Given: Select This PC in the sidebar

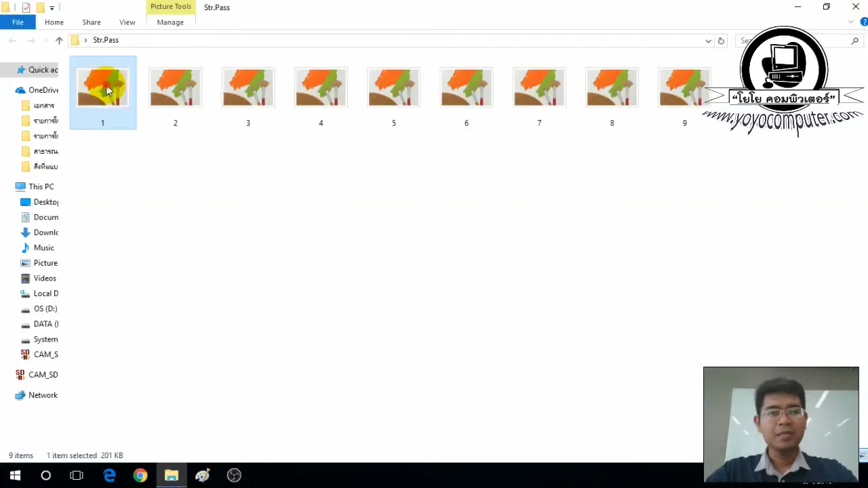Looking at the screenshot, I should [x=41, y=186].
